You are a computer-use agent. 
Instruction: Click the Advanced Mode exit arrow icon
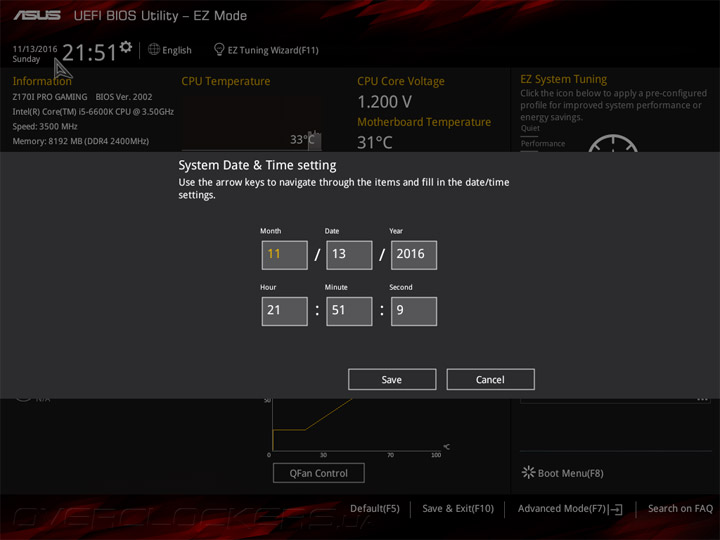[x=616, y=509]
